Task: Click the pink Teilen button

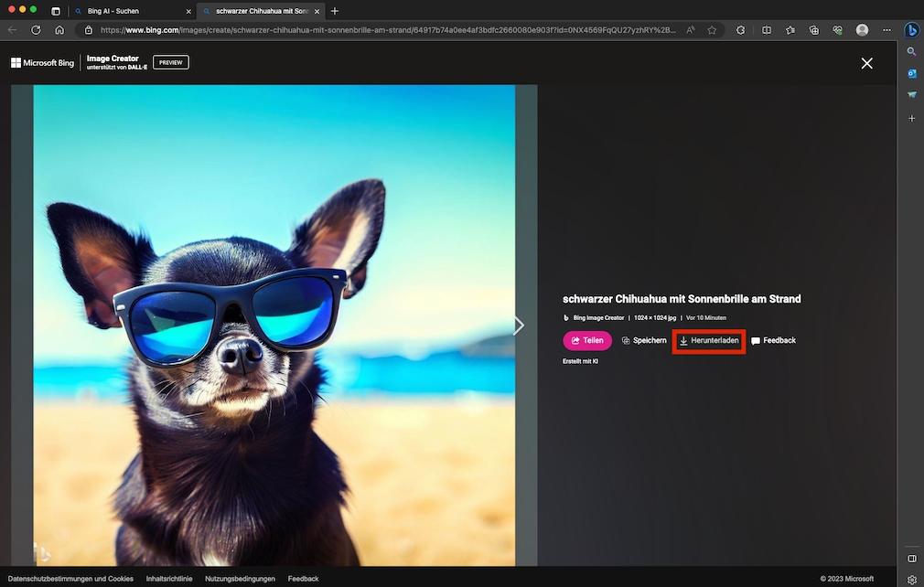Action: [587, 341]
